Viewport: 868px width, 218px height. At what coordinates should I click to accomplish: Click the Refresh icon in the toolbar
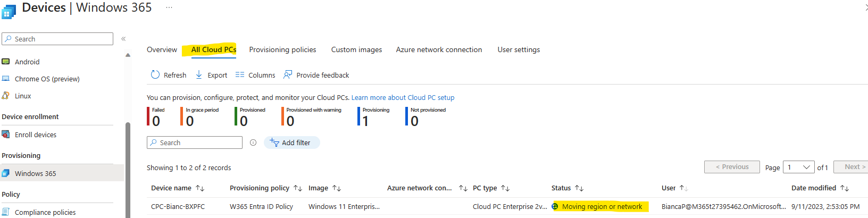point(155,75)
